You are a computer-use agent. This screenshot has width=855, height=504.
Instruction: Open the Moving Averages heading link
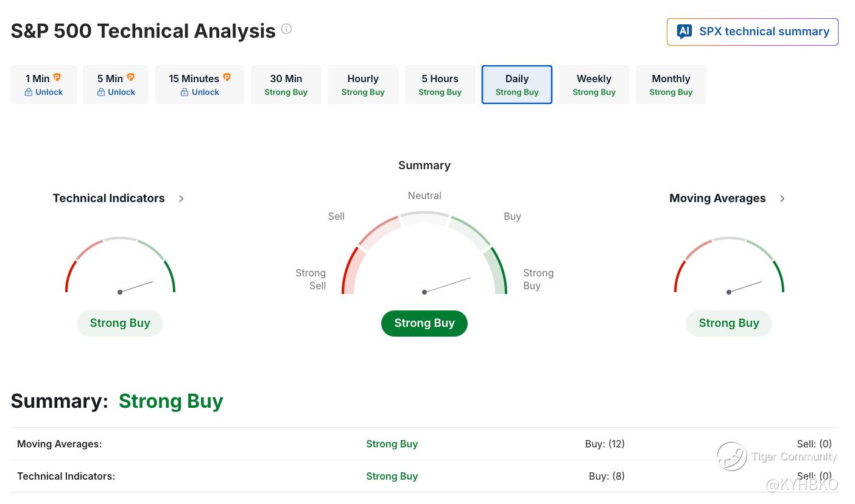(717, 198)
